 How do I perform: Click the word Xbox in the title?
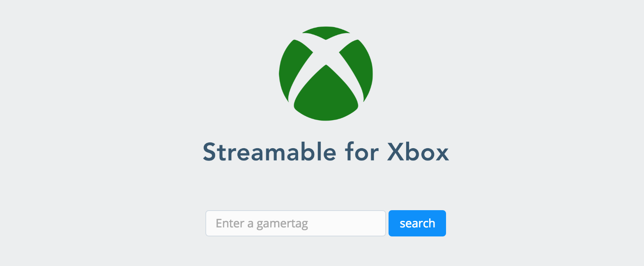(418, 151)
